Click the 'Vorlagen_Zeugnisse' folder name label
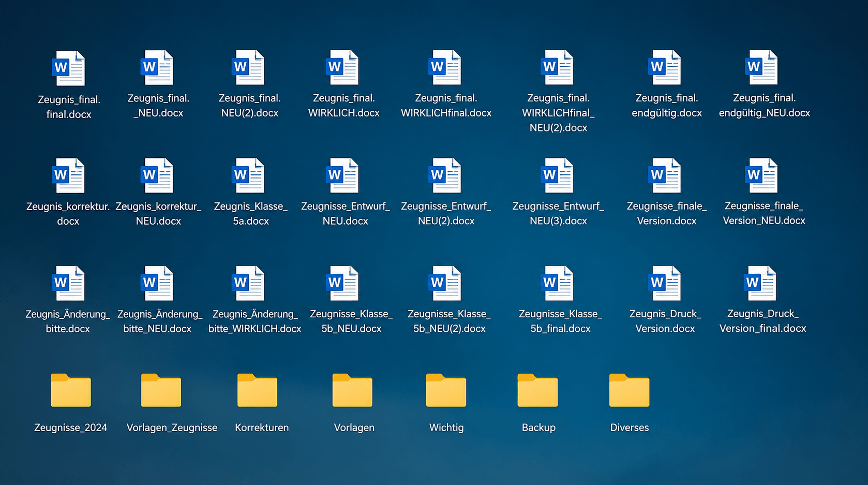Viewport: 868px width, 485px height. pos(172,428)
